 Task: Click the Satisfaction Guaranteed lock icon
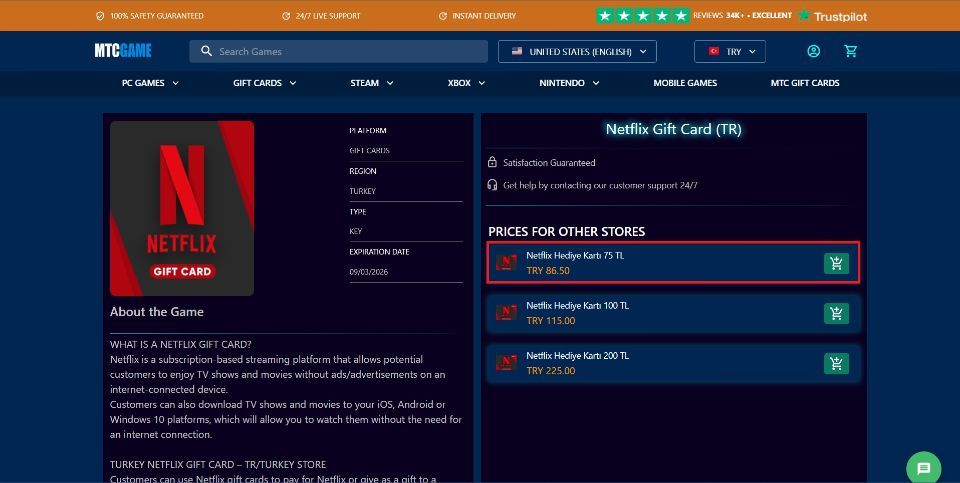492,162
